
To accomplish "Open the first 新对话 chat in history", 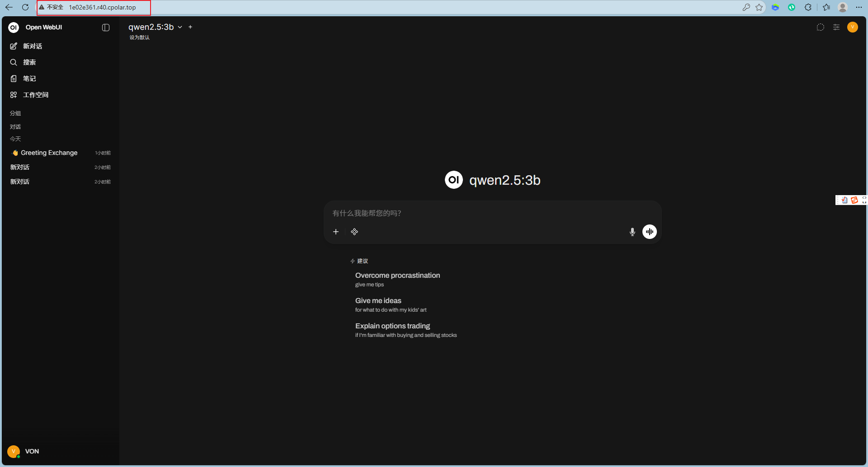I will click(x=61, y=167).
